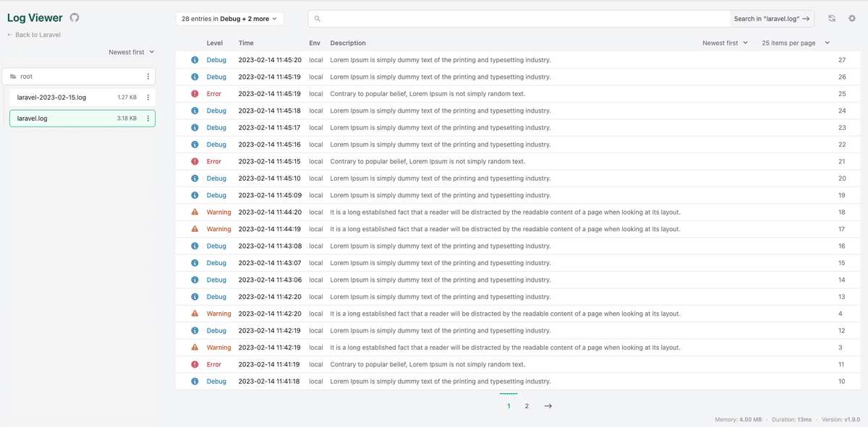
Task: Click the warning triangle on the 11:44:20 entry
Action: (194, 212)
